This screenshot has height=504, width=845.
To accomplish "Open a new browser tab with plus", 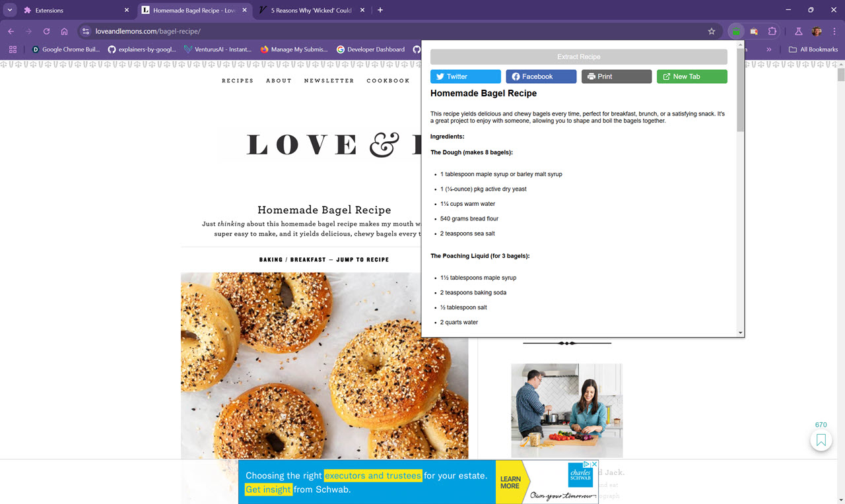I will [380, 10].
